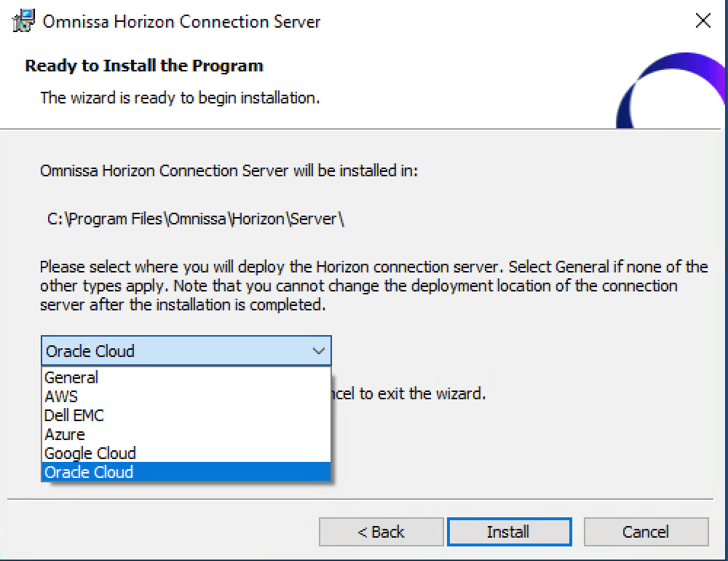Select Azure from the deployment list
Viewport: 728px width, 561px height.
(x=186, y=434)
